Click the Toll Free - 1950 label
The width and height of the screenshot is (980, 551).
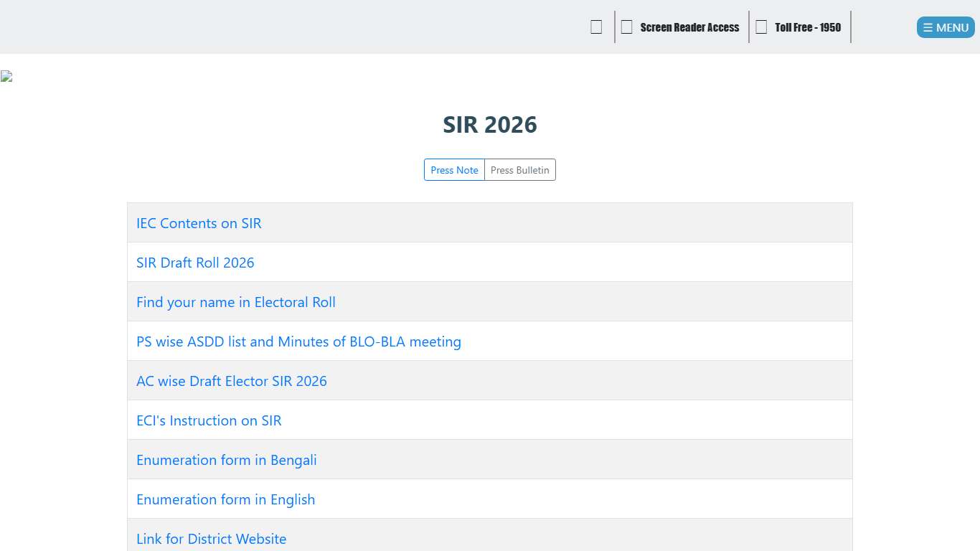point(807,27)
